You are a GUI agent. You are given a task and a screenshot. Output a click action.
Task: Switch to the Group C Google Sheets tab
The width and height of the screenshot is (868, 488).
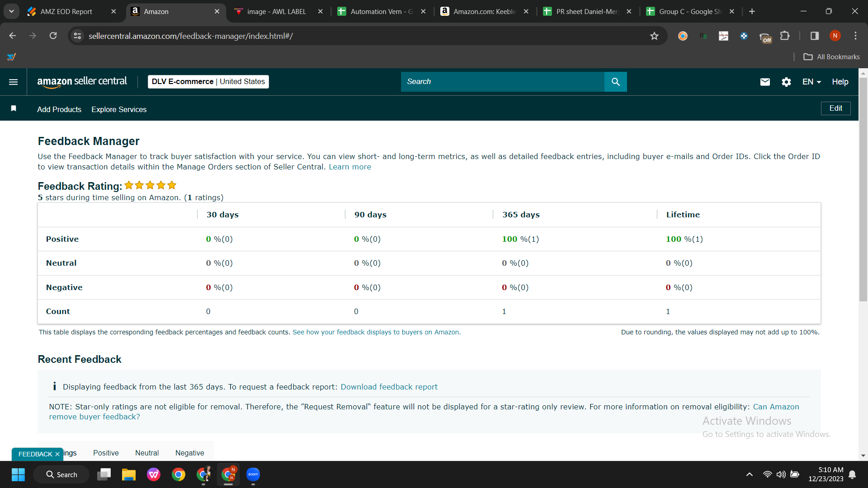pos(690,11)
